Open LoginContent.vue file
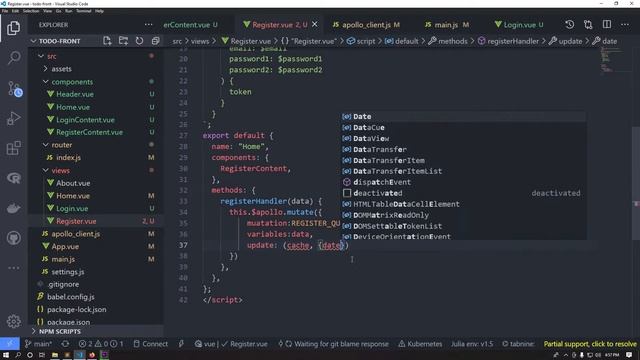The image size is (640, 360). 85,120
